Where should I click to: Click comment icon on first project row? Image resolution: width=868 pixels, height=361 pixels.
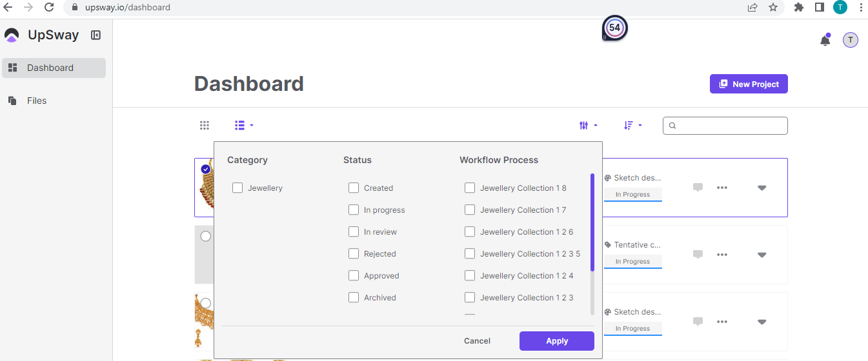pyautogui.click(x=698, y=188)
